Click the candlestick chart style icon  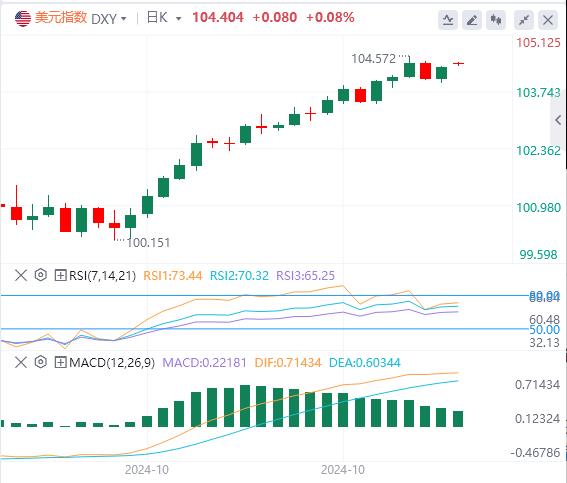(496, 20)
